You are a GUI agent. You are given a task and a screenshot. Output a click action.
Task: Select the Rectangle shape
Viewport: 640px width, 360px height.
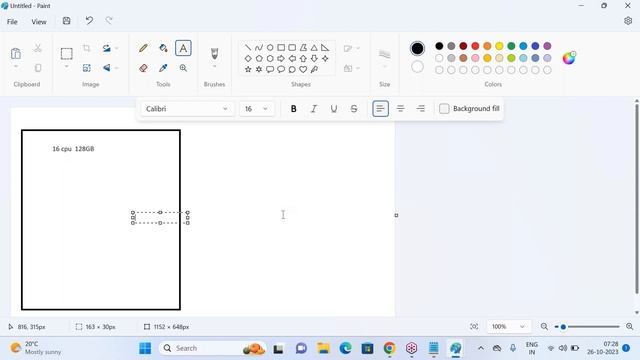[281, 48]
